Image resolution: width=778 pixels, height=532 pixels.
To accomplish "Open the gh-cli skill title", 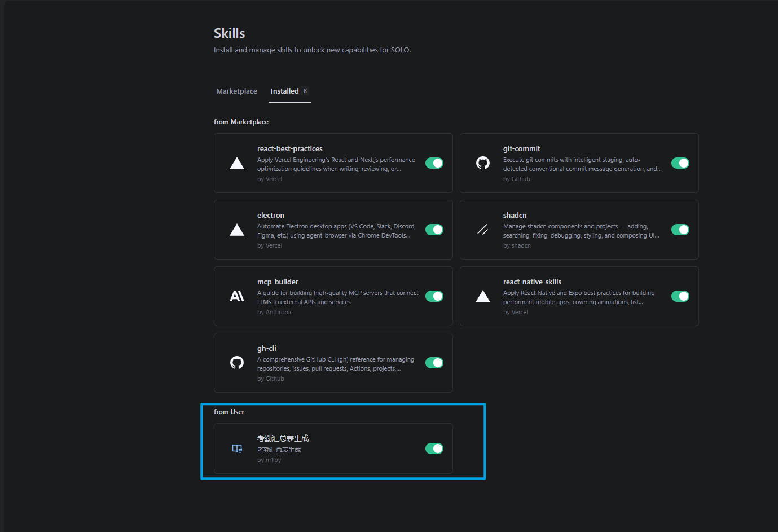I will tap(267, 349).
